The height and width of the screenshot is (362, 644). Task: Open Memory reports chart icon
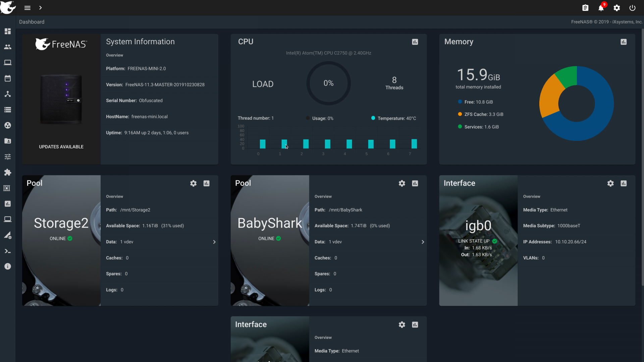tap(624, 42)
